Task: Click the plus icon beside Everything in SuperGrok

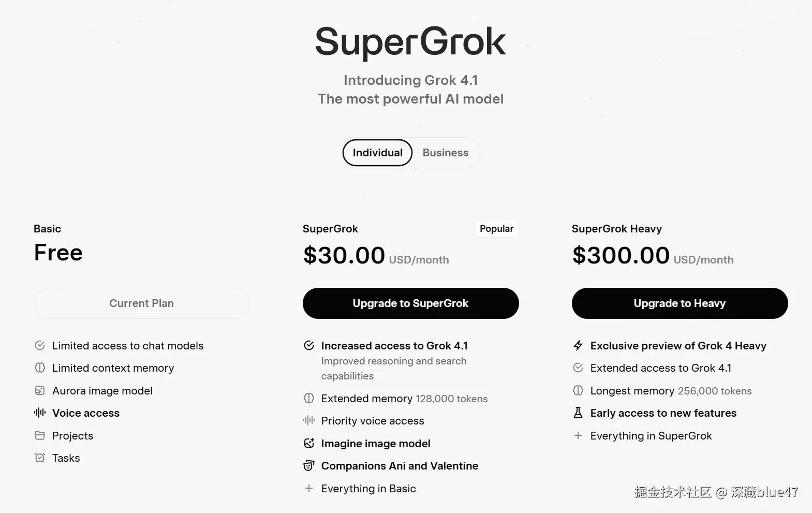Action: [578, 435]
